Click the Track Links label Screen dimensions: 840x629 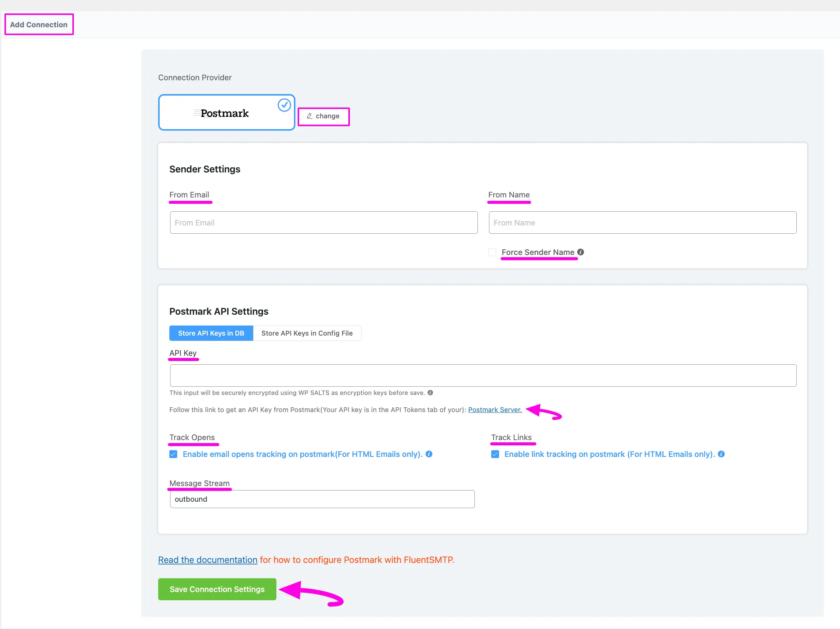(x=511, y=438)
